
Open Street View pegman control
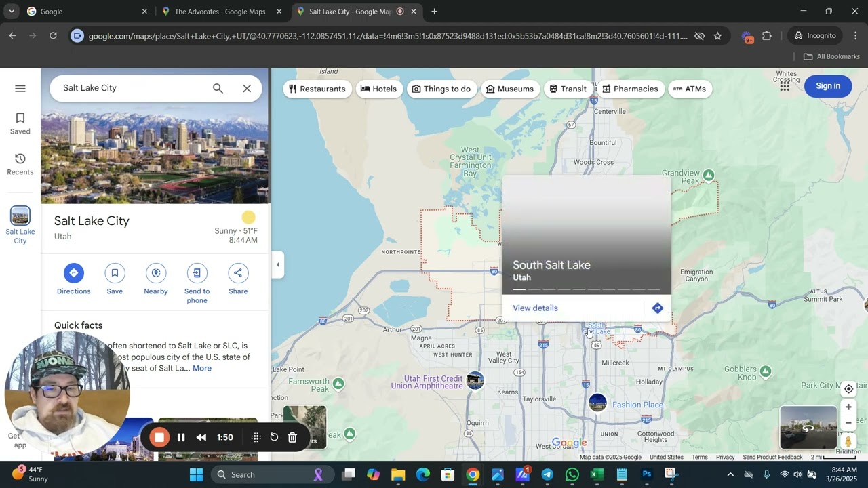click(x=848, y=442)
